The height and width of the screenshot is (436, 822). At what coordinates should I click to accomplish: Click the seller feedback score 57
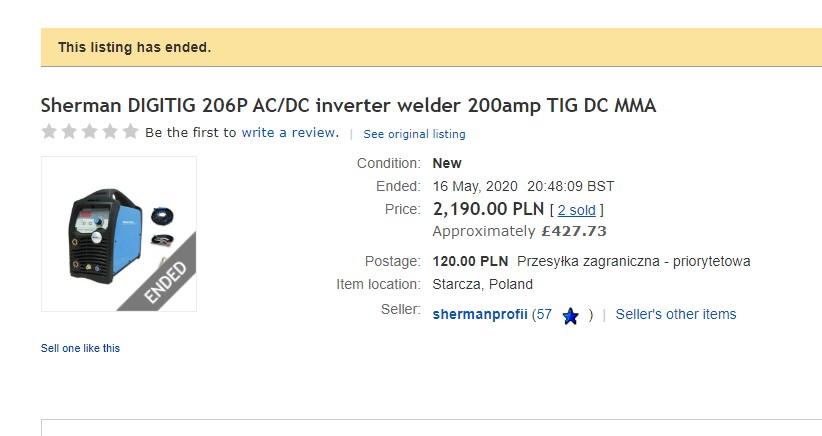tap(543, 314)
